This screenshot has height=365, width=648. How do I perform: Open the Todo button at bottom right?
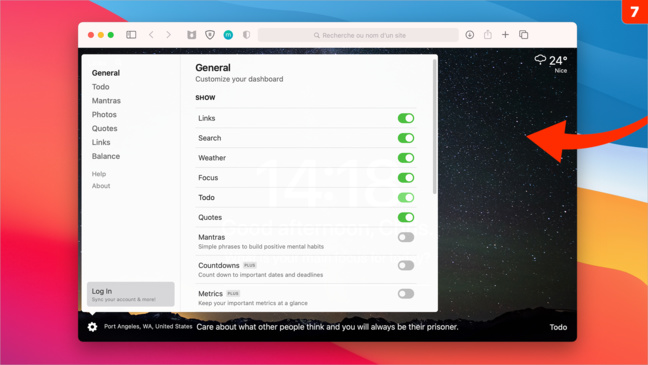coord(558,327)
